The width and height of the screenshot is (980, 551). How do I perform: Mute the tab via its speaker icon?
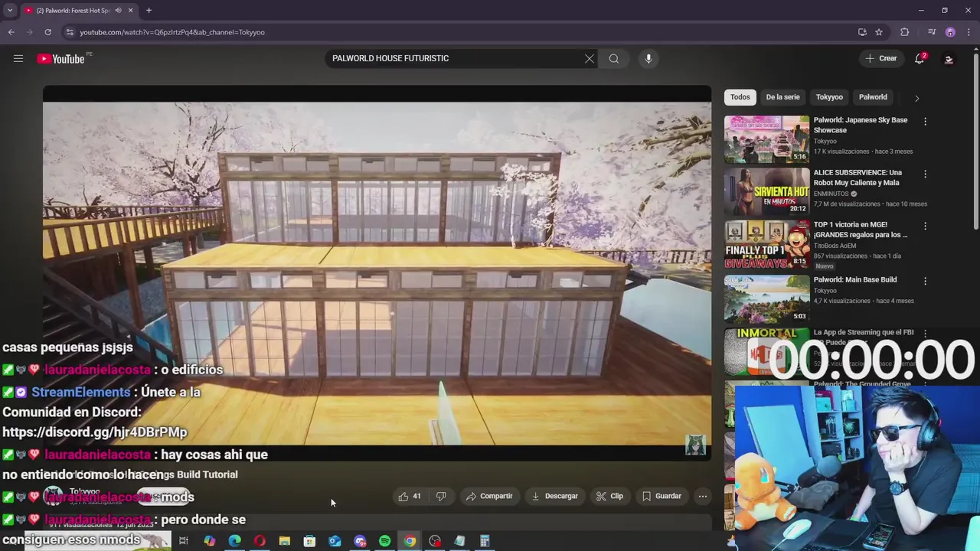[x=118, y=11]
